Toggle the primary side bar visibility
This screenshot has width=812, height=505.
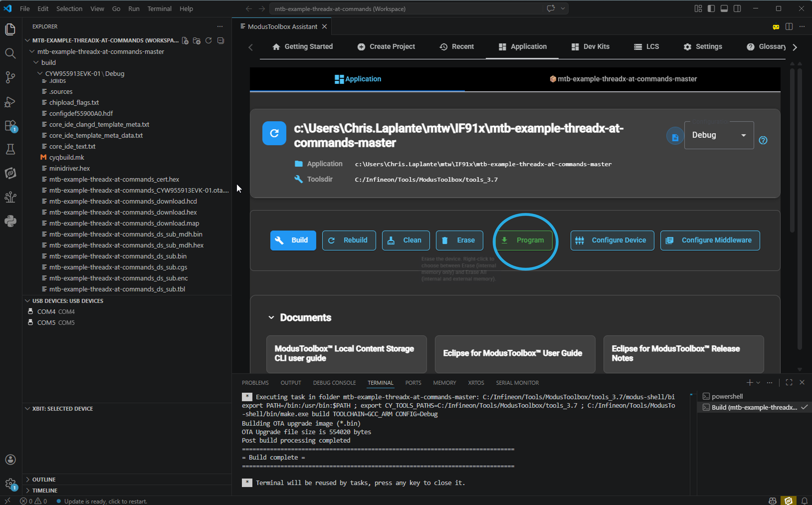(x=711, y=9)
